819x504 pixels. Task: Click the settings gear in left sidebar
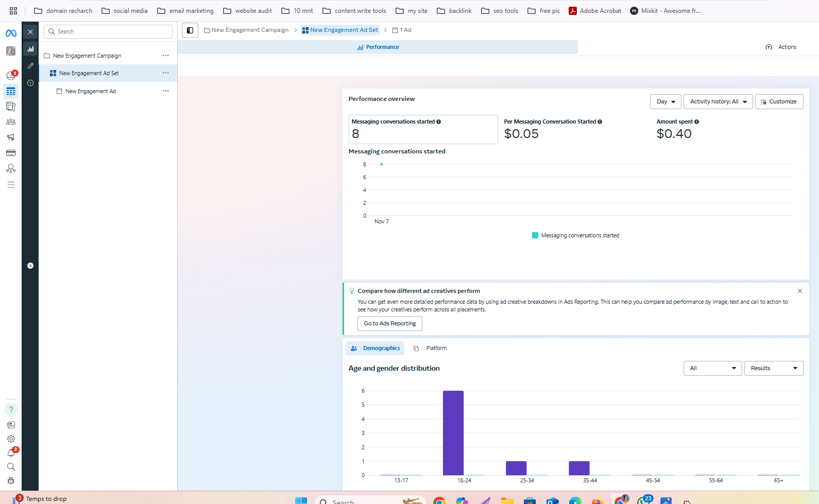(x=11, y=439)
